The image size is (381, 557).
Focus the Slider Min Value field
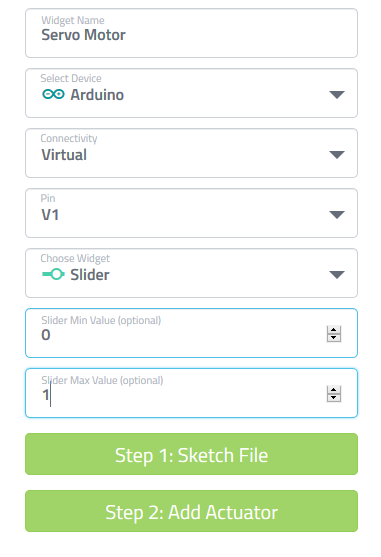click(191, 333)
